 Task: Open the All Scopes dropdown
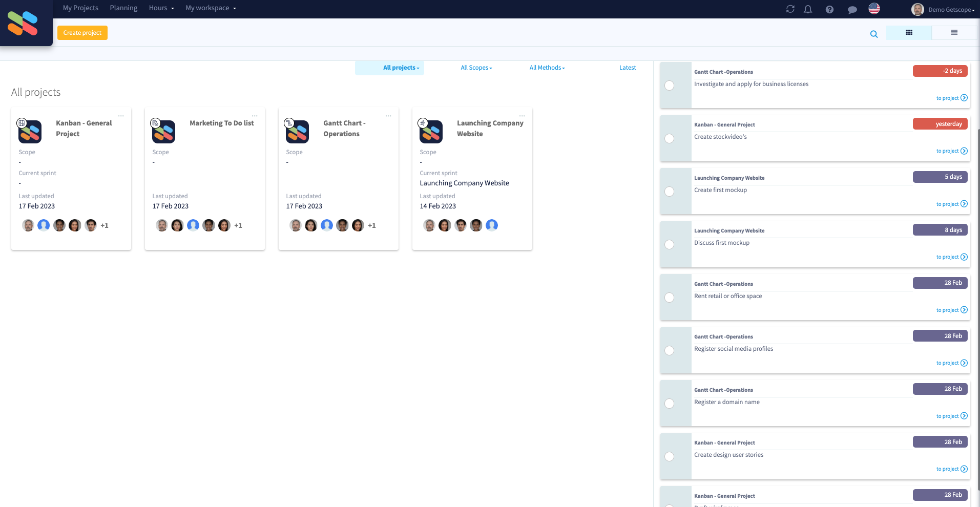476,68
